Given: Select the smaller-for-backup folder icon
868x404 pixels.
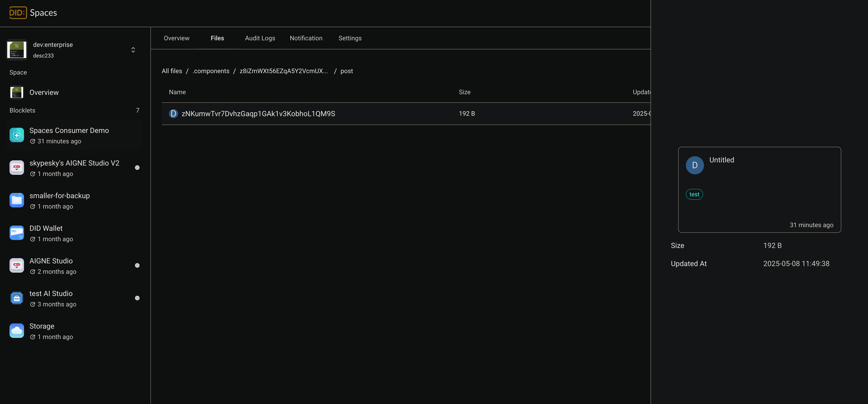Looking at the screenshot, I should pyautogui.click(x=17, y=200).
